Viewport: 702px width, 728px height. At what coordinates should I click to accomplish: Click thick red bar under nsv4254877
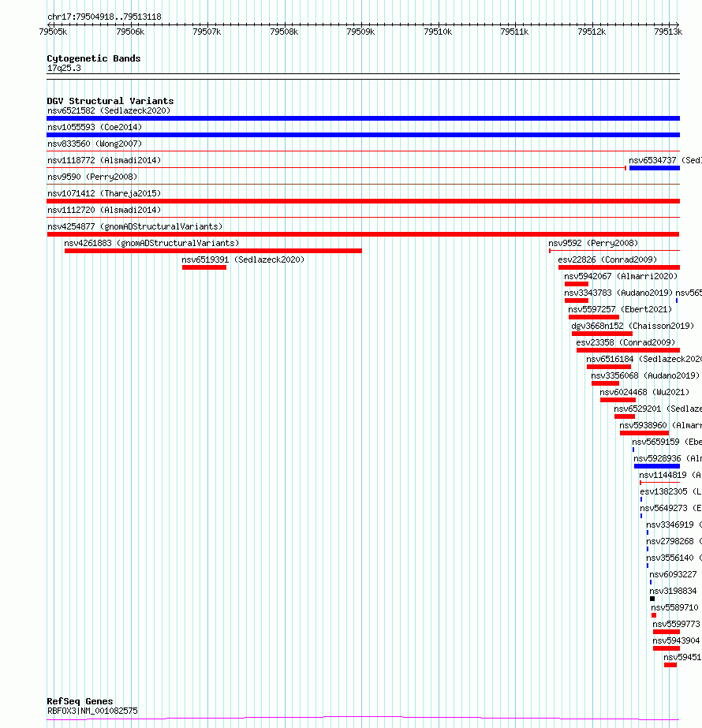363,234
